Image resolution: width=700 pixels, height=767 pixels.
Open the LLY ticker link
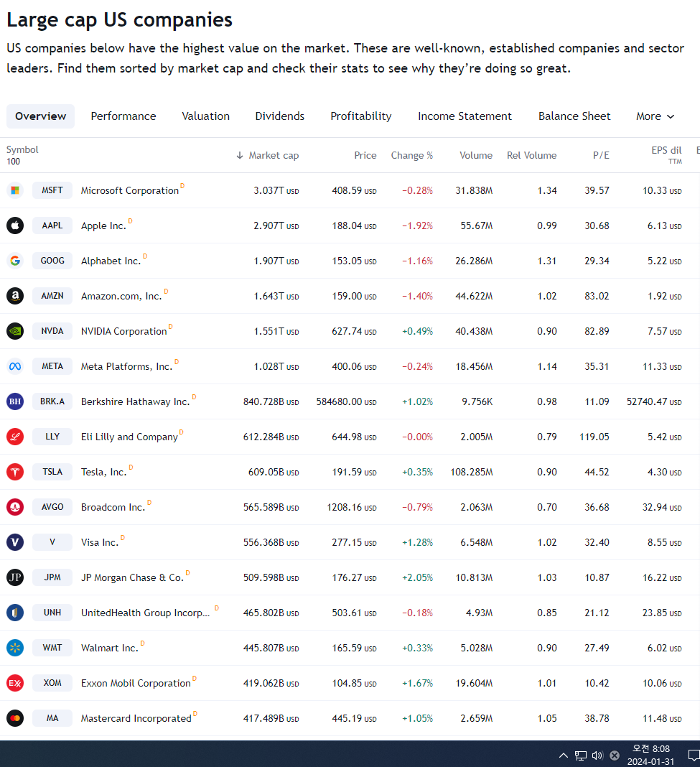(52, 437)
